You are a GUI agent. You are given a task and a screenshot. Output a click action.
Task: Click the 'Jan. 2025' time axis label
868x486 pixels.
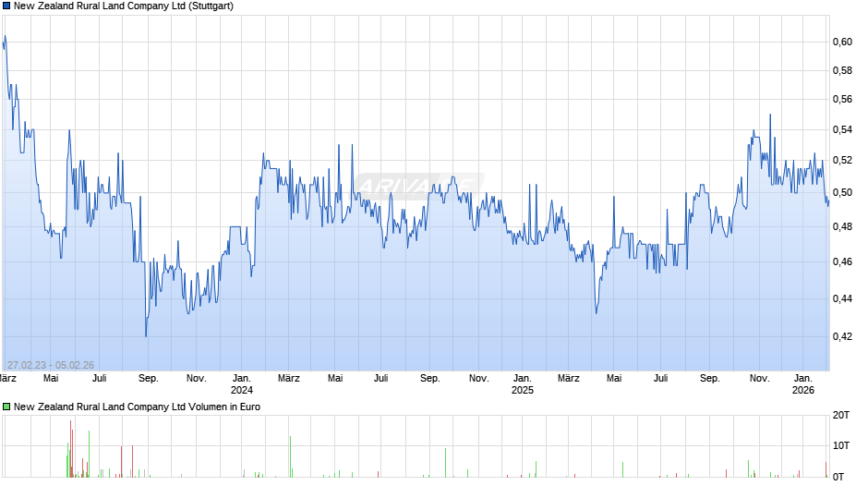click(x=522, y=384)
